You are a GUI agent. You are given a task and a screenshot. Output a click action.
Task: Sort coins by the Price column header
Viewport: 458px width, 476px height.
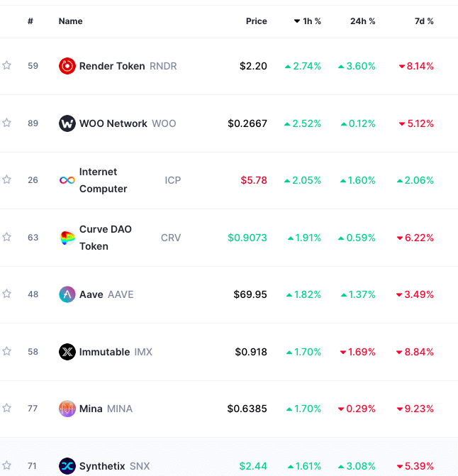pos(256,21)
